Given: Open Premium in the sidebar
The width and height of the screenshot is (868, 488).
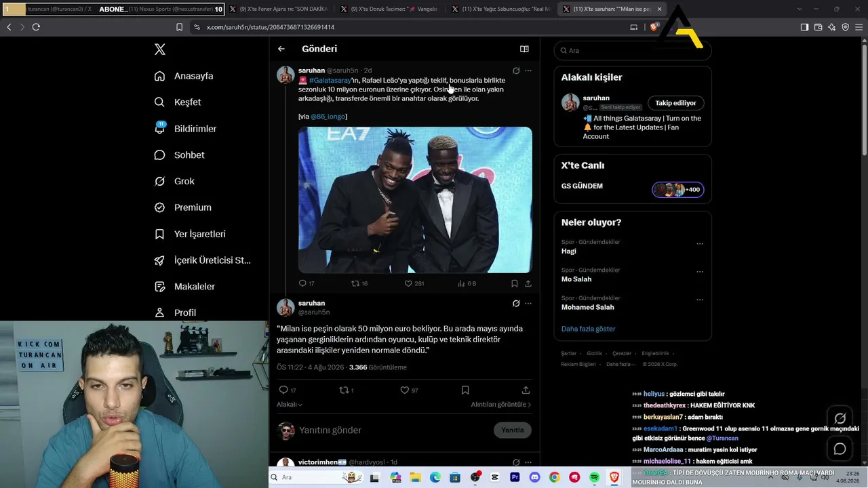Looking at the screenshot, I should pyautogui.click(x=182, y=207).
